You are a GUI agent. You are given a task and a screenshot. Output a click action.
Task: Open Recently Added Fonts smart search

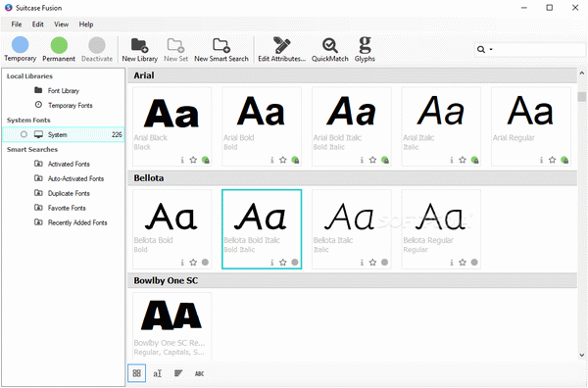coord(77,222)
